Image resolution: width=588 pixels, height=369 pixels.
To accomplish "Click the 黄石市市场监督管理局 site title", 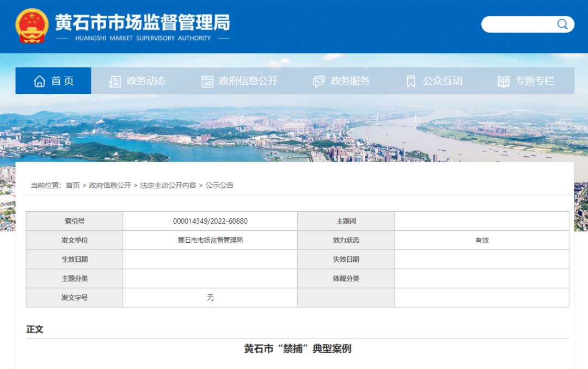I will (x=143, y=23).
